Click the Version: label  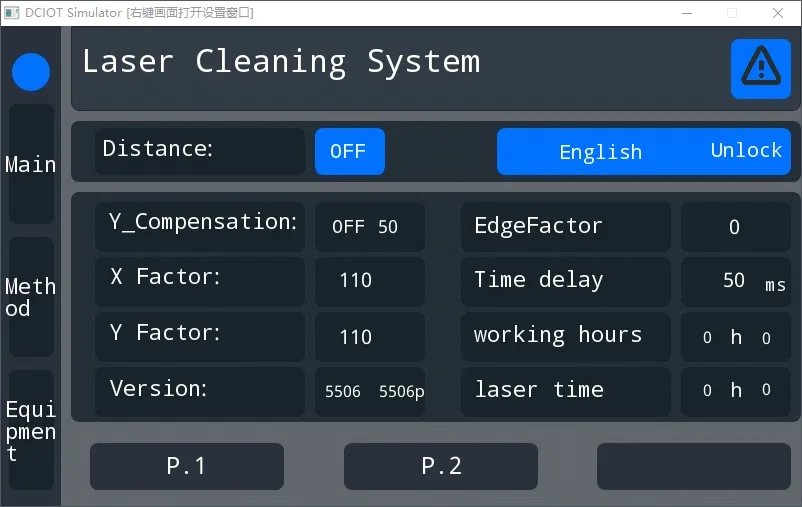coord(158,389)
